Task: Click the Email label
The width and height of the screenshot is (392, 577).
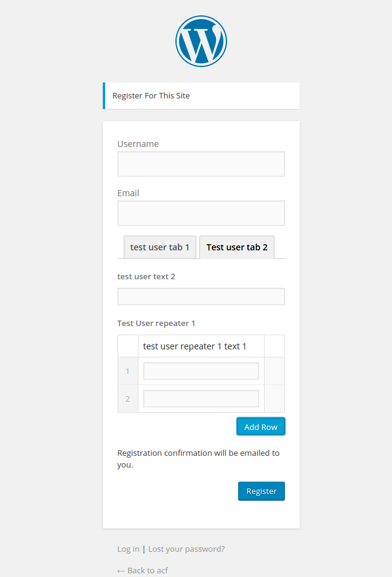Action: (x=127, y=193)
